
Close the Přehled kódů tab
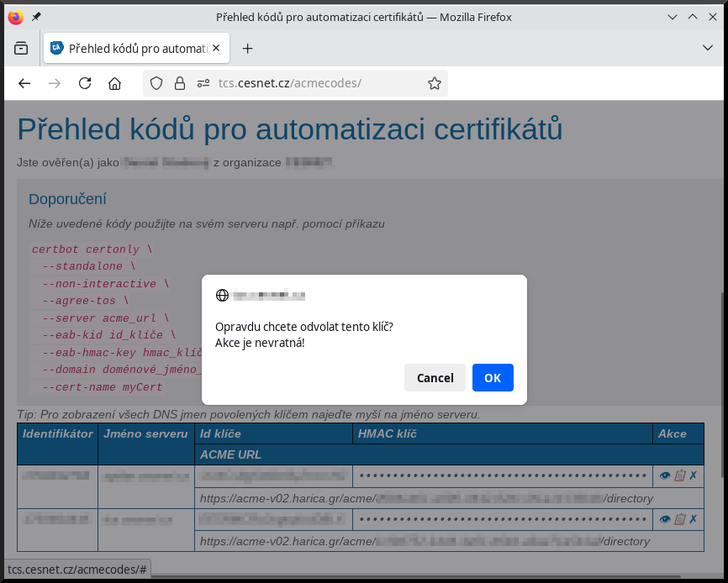tap(217, 49)
